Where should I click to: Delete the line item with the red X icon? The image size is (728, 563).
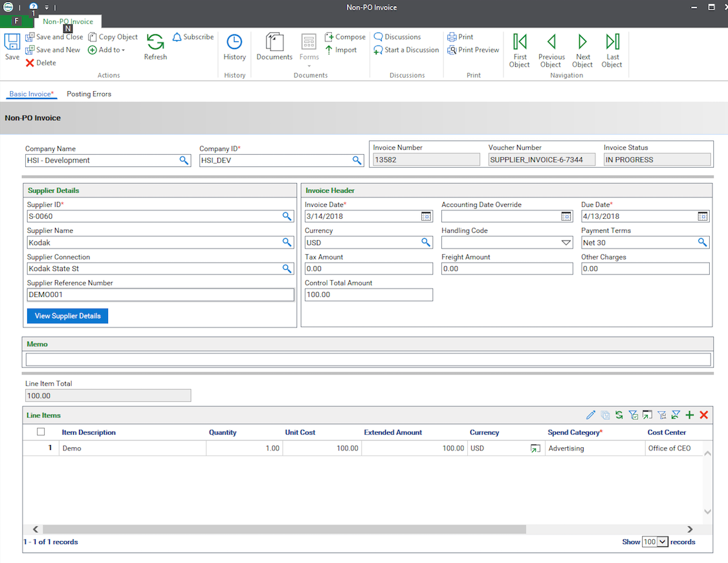coord(704,415)
